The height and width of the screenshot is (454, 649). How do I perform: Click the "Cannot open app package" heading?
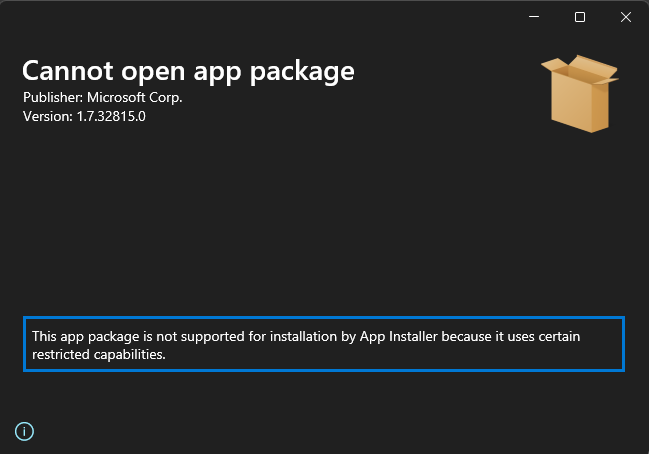click(x=188, y=71)
